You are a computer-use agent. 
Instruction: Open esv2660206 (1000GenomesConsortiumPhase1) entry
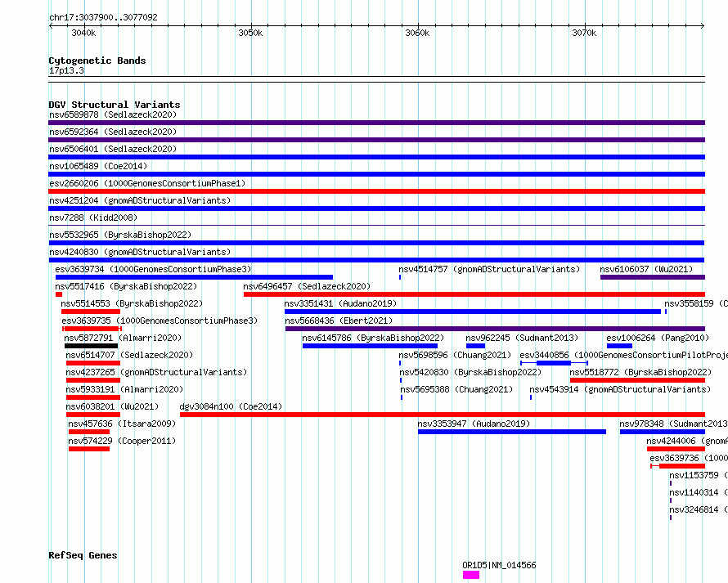click(147, 183)
